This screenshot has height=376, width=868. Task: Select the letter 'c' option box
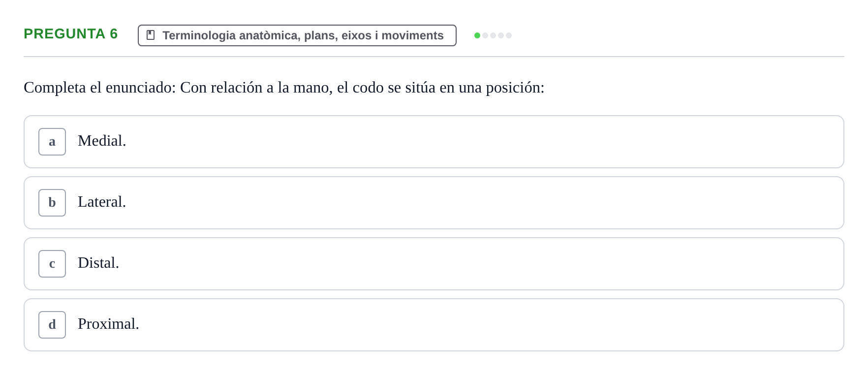click(52, 264)
